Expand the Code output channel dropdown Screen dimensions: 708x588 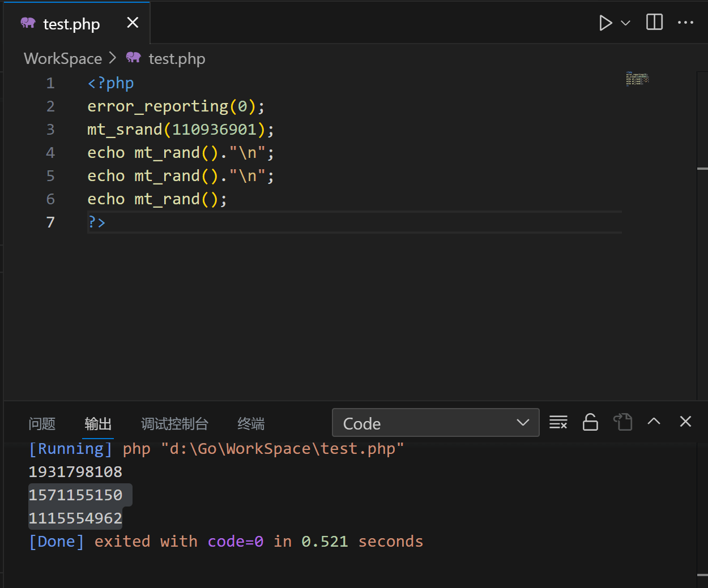(435, 423)
